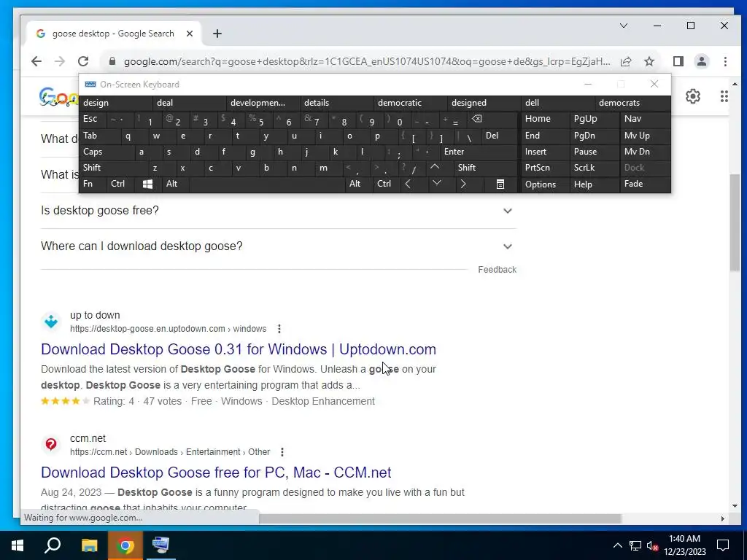Viewport: 747px width, 560px height.
Task: Click the Chrome address bar URL
Action: click(367, 61)
